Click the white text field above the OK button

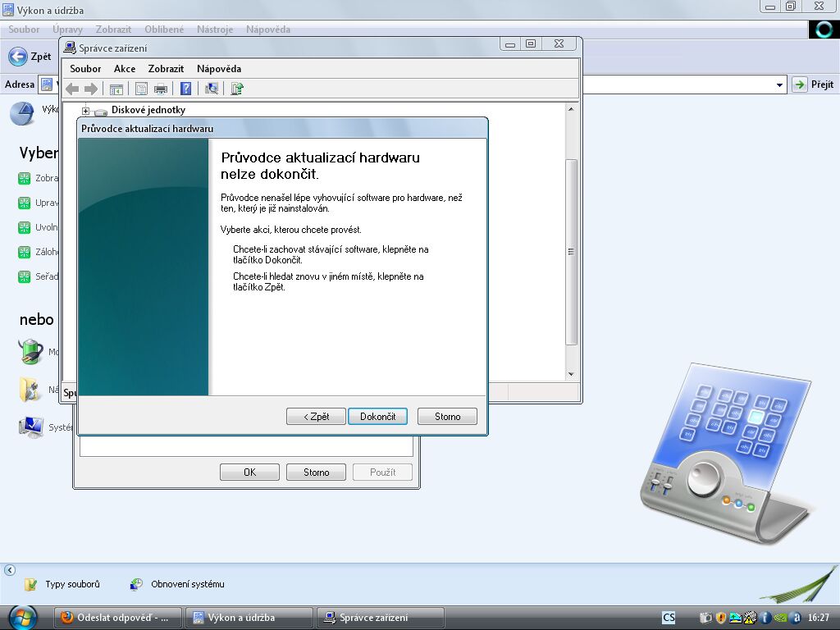[x=246, y=445]
